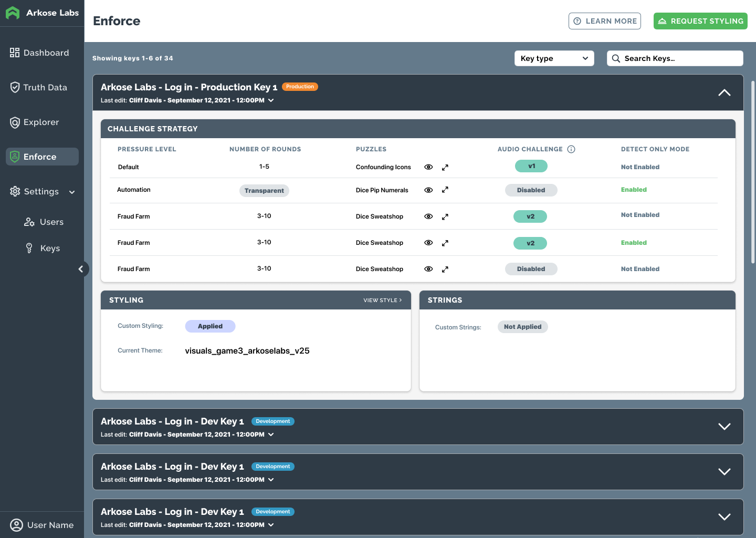Preview Dice Pip Numerals with eye icon

coord(428,190)
